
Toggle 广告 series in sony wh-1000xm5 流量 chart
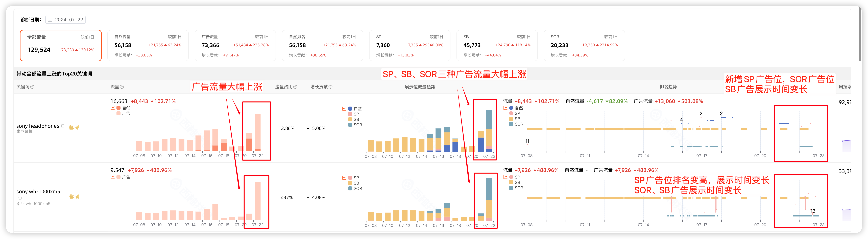click(x=123, y=177)
